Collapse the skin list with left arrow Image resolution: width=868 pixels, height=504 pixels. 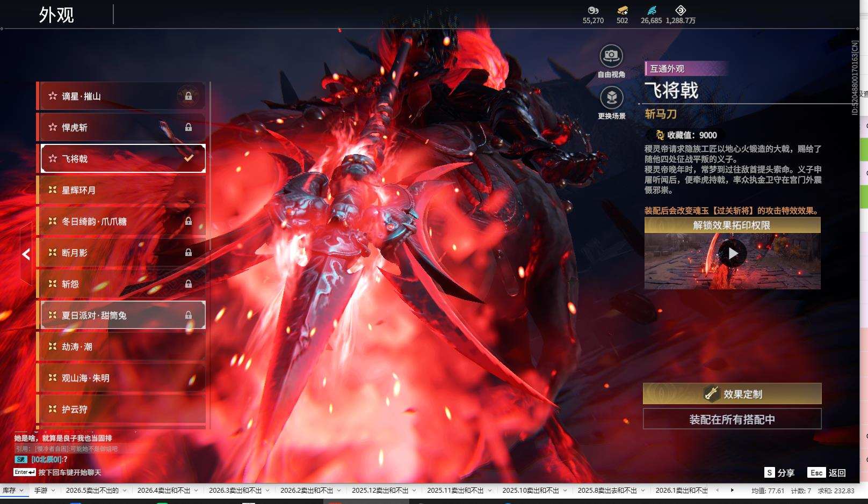pyautogui.click(x=26, y=254)
